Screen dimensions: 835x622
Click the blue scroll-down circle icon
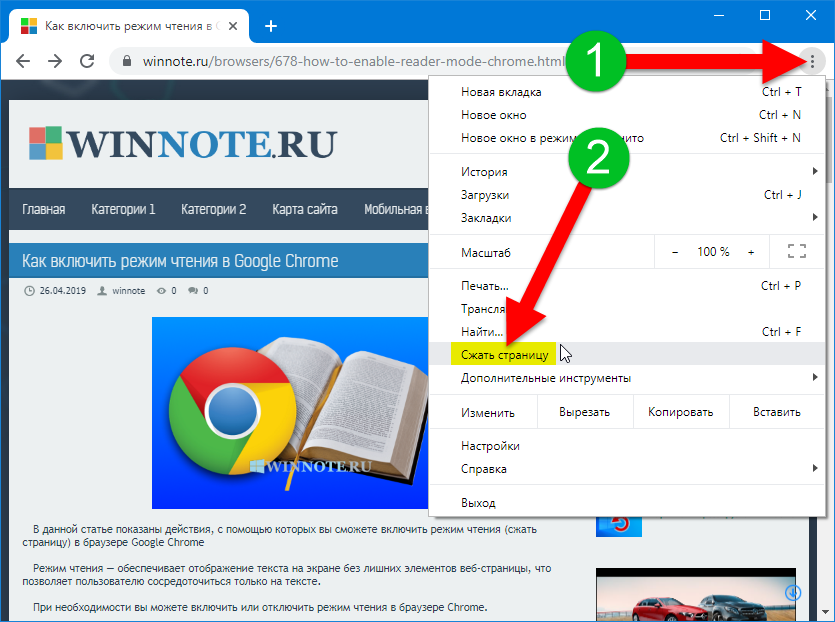(793, 592)
